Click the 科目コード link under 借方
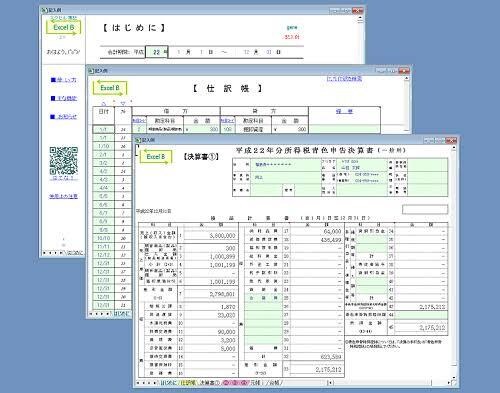500x393 pixels. [139, 120]
